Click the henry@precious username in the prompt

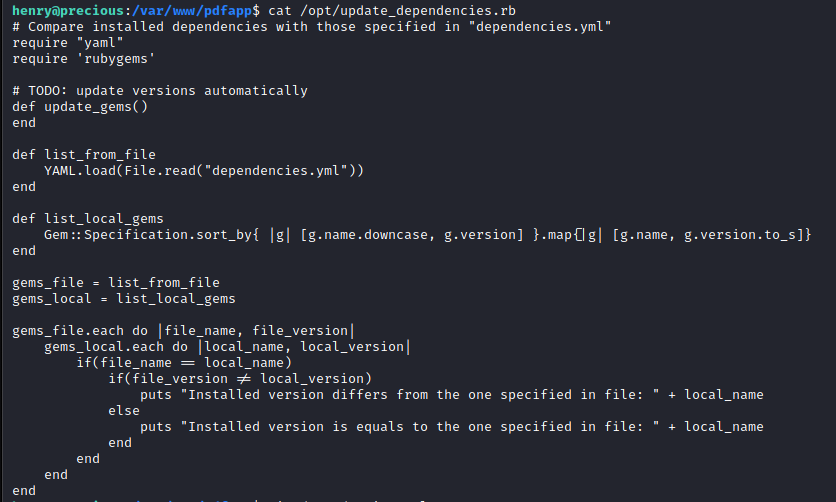pos(68,11)
